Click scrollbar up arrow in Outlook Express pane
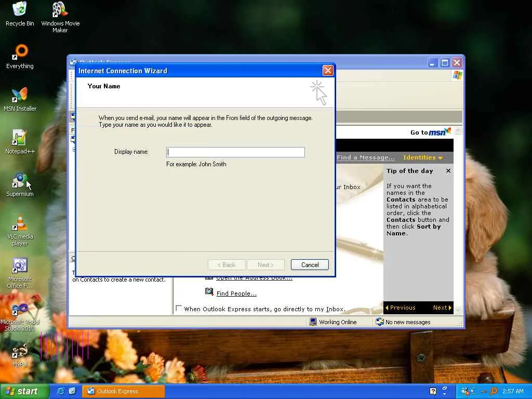This screenshot has height=399, width=532. click(x=458, y=130)
